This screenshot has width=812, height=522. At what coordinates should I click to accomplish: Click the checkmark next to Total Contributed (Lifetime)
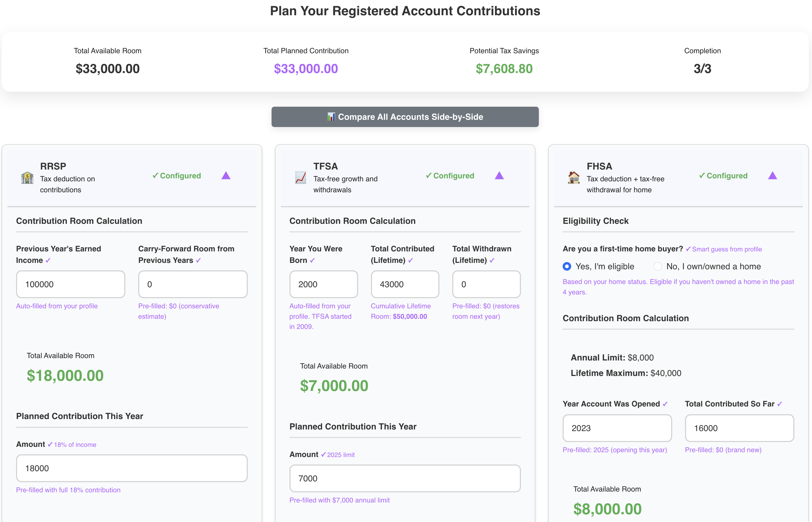coord(410,261)
